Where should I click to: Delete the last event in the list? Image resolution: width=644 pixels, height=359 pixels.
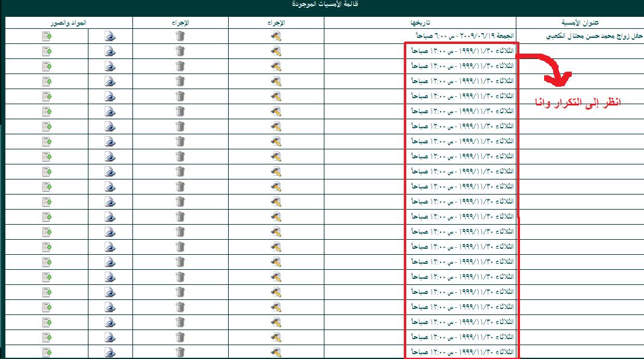pyautogui.click(x=180, y=352)
